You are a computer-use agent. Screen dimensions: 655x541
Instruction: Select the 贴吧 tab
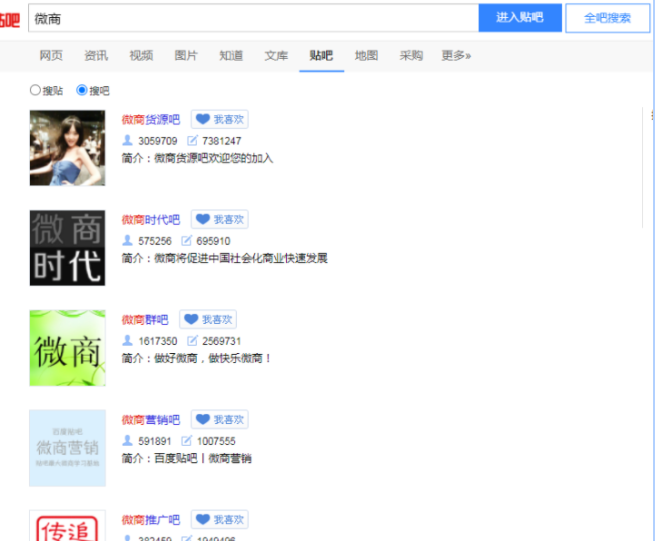pyautogui.click(x=321, y=56)
